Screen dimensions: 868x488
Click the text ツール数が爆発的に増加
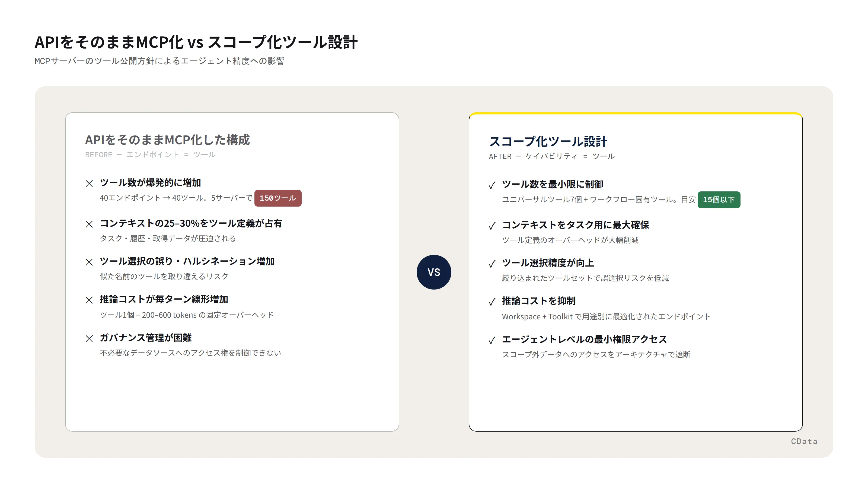point(150,183)
